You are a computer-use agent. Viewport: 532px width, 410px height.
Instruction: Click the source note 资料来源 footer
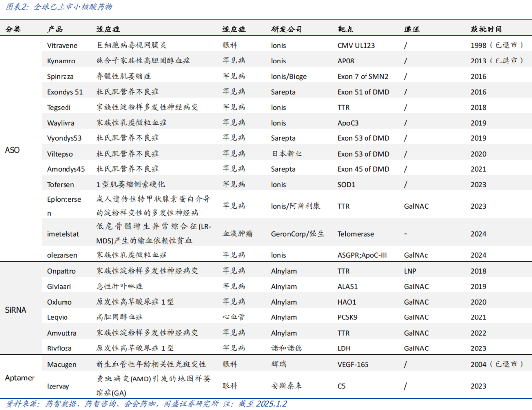[x=147, y=404]
